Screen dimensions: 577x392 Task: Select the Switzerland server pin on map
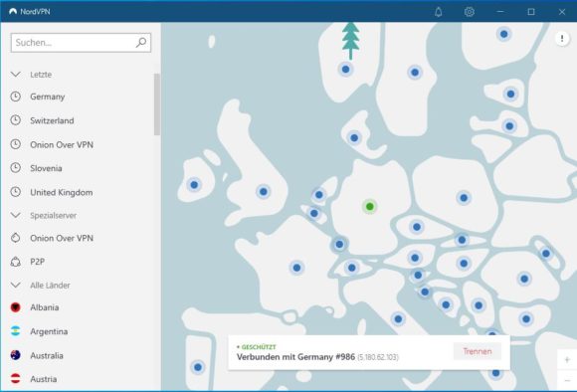click(352, 268)
